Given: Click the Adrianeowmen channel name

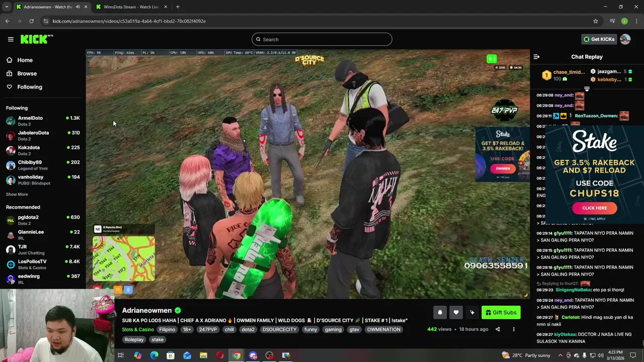Looking at the screenshot, I should pos(147,310).
